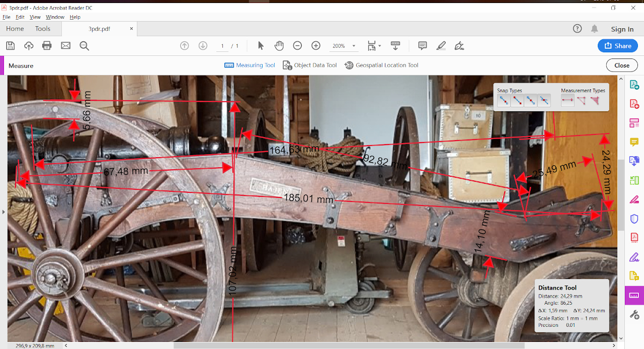The height and width of the screenshot is (349, 644).
Task: Select the Measuring Tool
Action: 250,65
